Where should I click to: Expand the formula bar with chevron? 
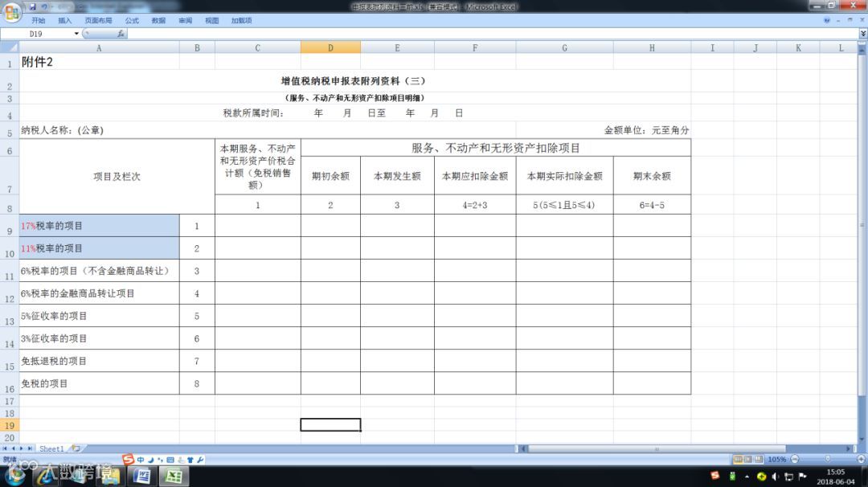coord(862,34)
